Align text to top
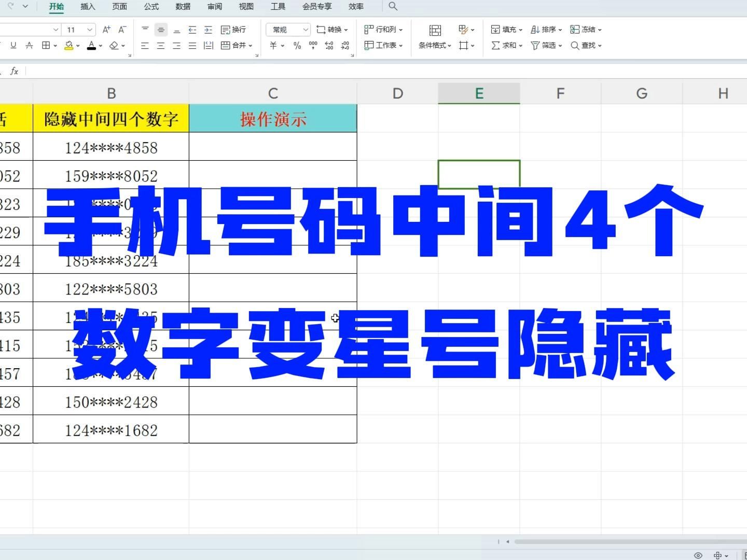Image resolution: width=747 pixels, height=560 pixels. tap(145, 29)
